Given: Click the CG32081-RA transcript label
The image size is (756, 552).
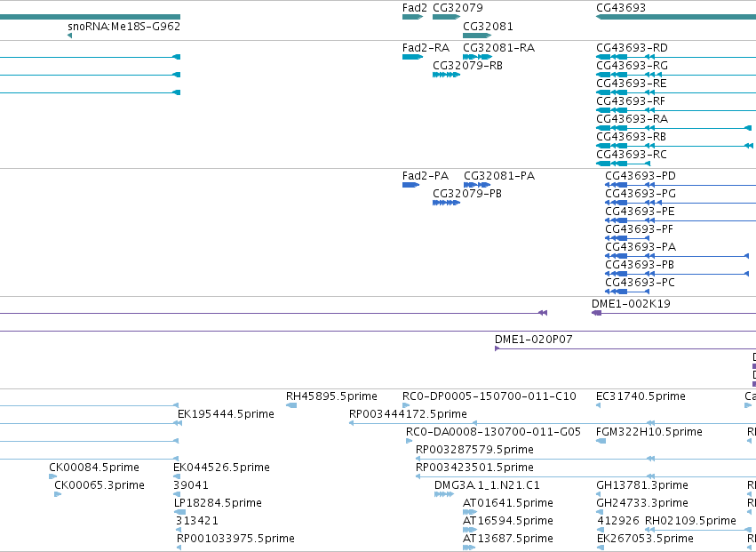Looking at the screenshot, I should click(x=498, y=48).
